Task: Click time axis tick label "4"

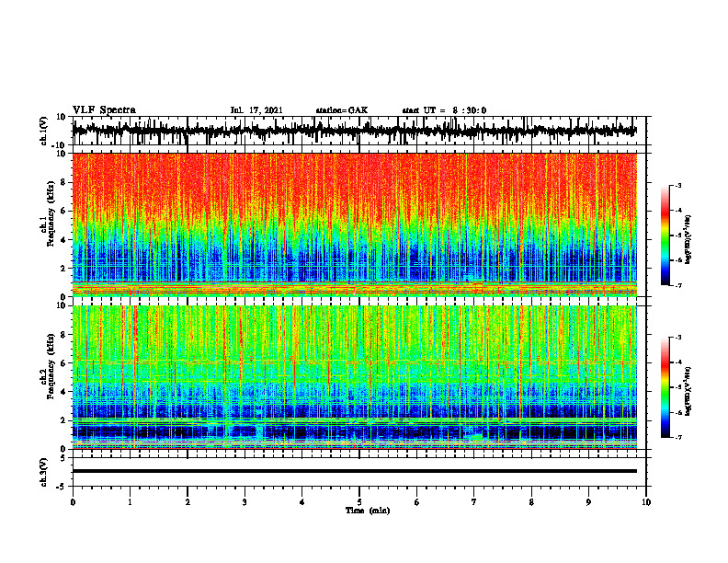Action: tap(302, 502)
